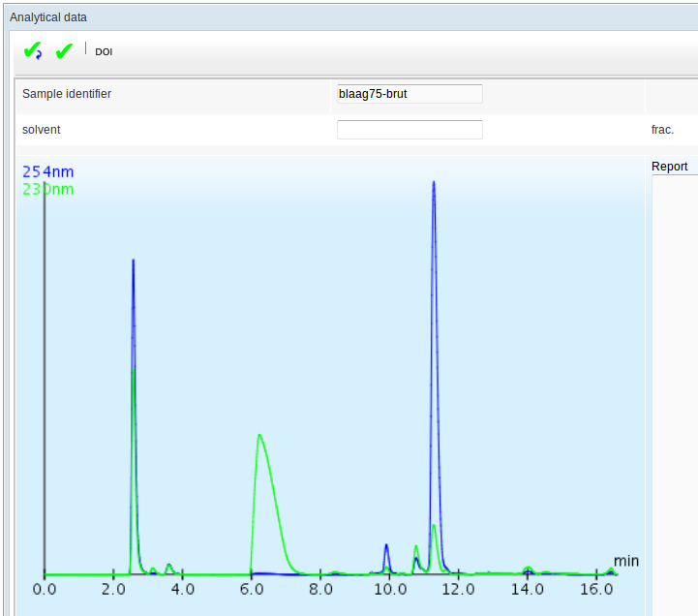The image size is (698, 616).
Task: Click the 0.0 origin label on the axis
Action: pos(45,589)
